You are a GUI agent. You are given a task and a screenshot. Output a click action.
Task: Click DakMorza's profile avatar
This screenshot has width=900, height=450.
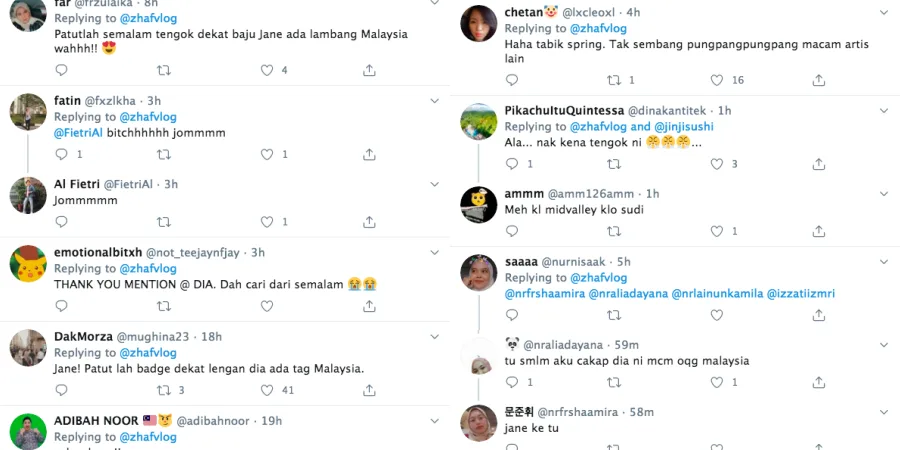[x=28, y=348]
